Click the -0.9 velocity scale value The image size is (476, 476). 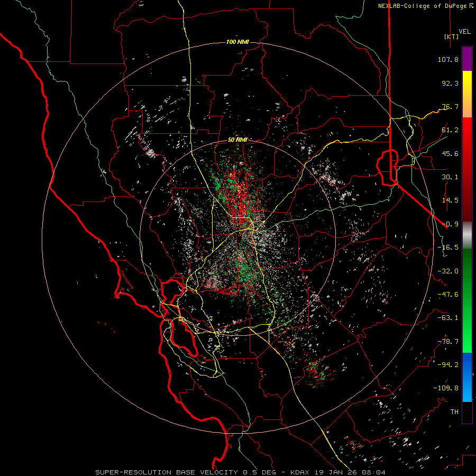click(x=450, y=224)
